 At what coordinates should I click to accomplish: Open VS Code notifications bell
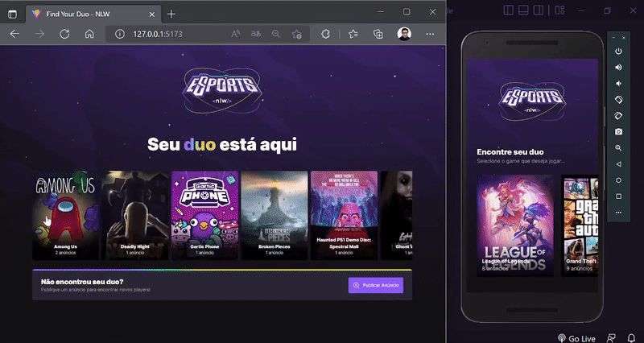click(x=631, y=338)
